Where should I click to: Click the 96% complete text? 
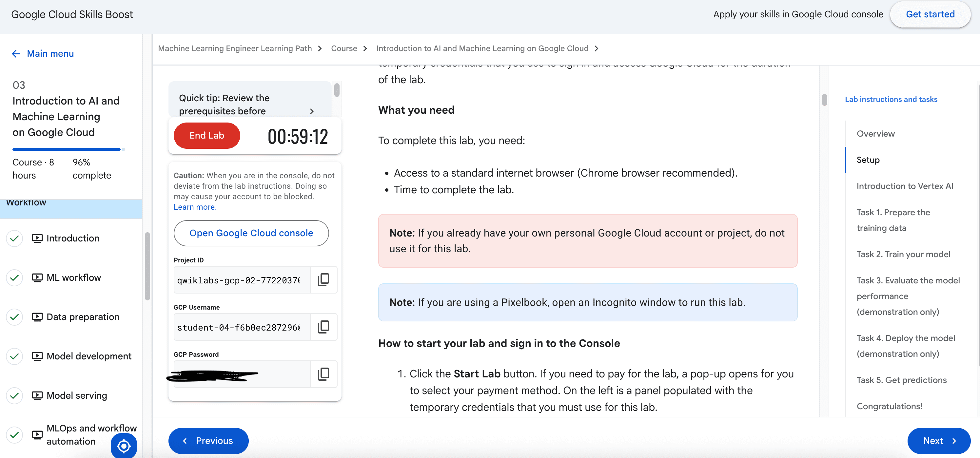pos(92,169)
